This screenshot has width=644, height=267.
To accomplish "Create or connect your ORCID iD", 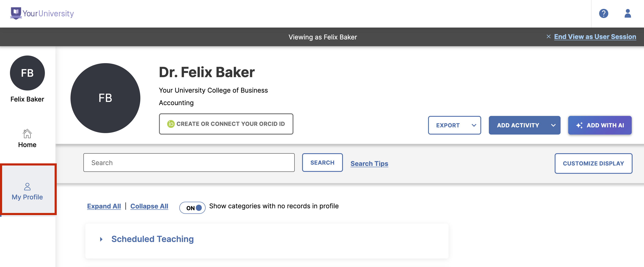I will click(x=226, y=124).
